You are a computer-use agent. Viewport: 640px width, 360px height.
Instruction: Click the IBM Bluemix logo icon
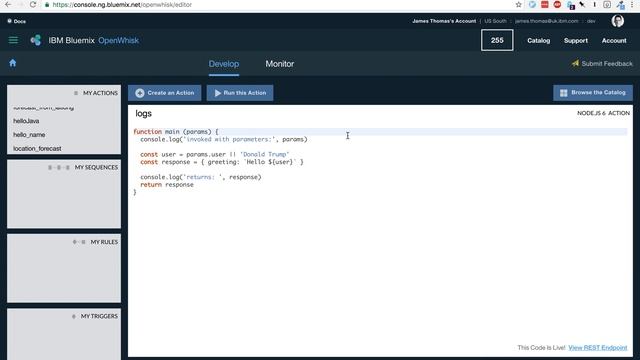click(x=36, y=40)
